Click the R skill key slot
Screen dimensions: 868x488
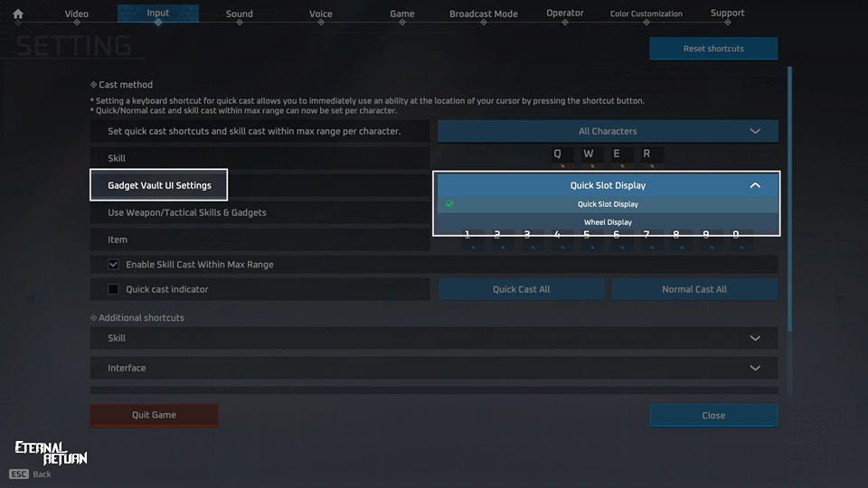pyautogui.click(x=647, y=155)
